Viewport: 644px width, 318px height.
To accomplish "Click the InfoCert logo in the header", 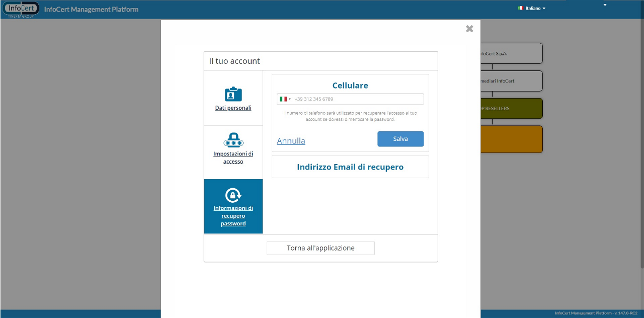I will tap(21, 9).
